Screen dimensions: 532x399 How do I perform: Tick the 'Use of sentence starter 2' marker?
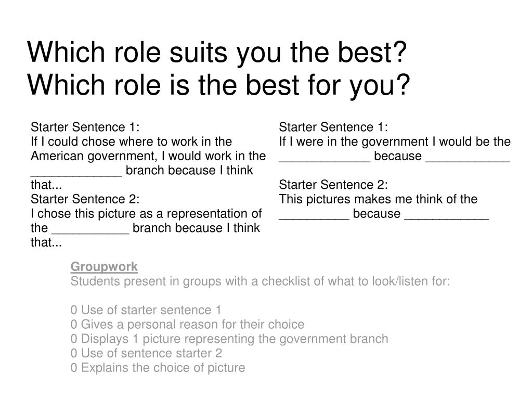coord(74,354)
